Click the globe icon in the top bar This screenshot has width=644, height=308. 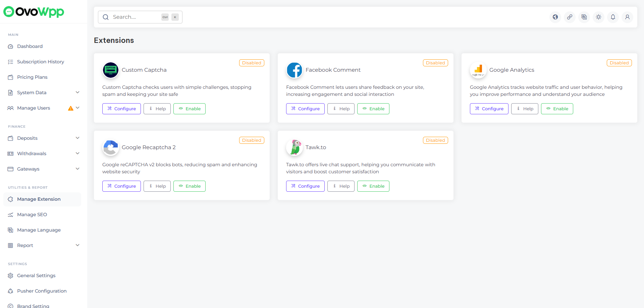555,17
